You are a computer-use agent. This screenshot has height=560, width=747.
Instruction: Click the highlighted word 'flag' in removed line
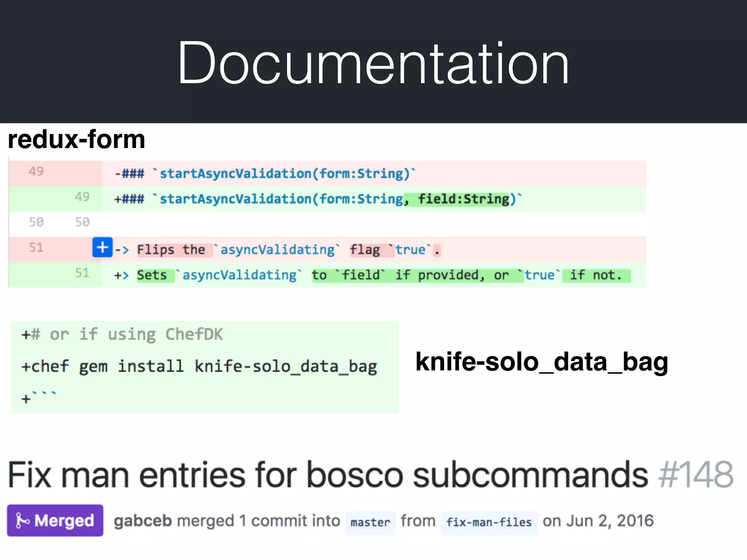click(365, 250)
